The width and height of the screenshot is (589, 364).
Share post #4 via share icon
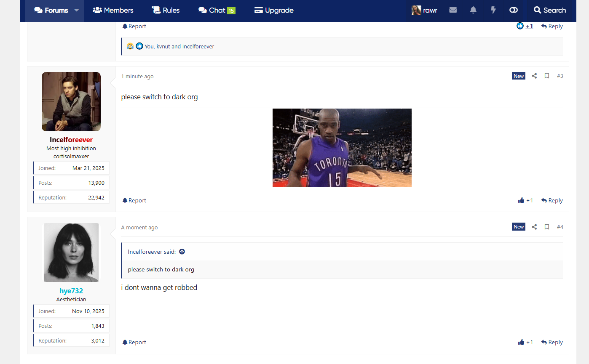coord(534,227)
